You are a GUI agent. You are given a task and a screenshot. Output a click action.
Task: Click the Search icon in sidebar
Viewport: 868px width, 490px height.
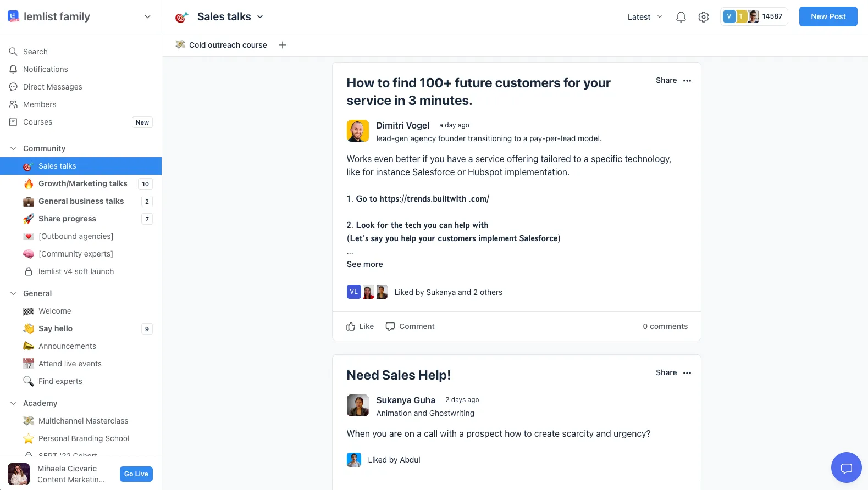tap(13, 52)
